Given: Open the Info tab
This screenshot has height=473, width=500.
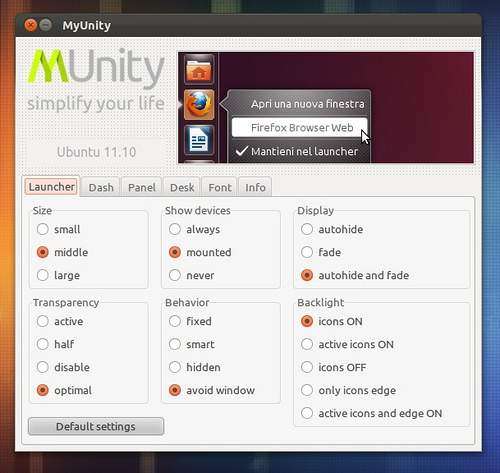Looking at the screenshot, I should pyautogui.click(x=255, y=187).
